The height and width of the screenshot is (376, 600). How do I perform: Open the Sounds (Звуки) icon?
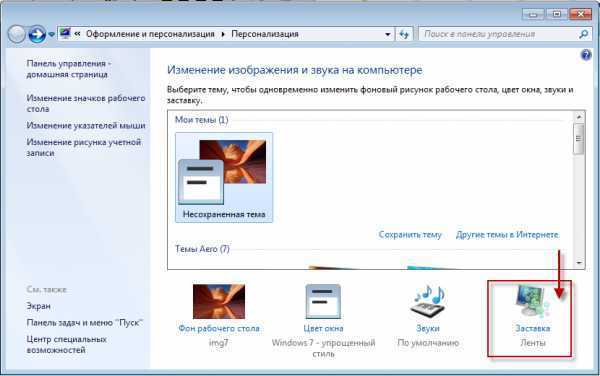[428, 302]
